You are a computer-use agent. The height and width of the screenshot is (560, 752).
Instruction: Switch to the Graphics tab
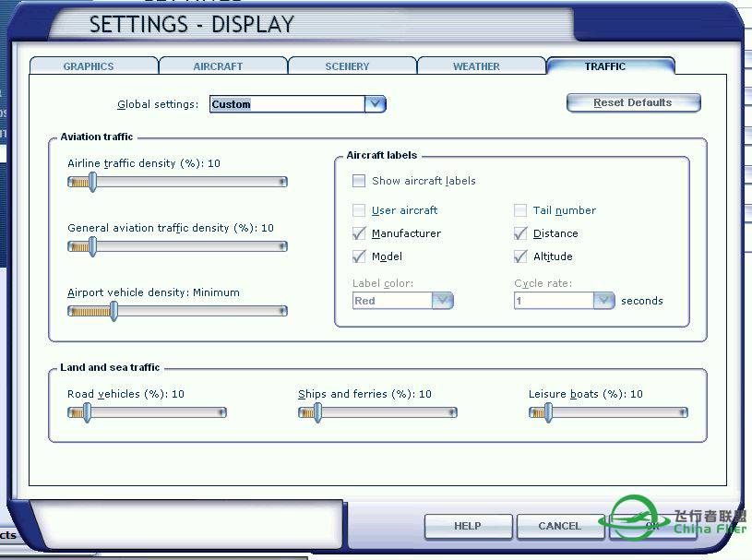(89, 66)
